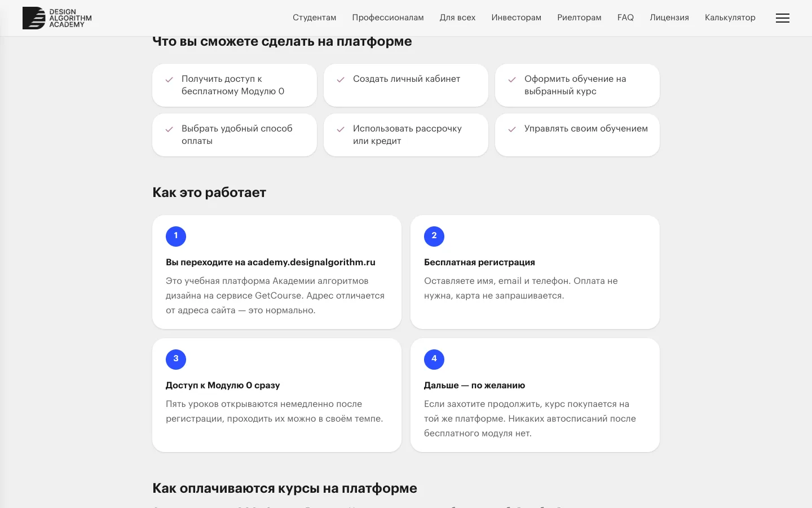Click title 'Дальше — по желанию'

(x=474, y=386)
